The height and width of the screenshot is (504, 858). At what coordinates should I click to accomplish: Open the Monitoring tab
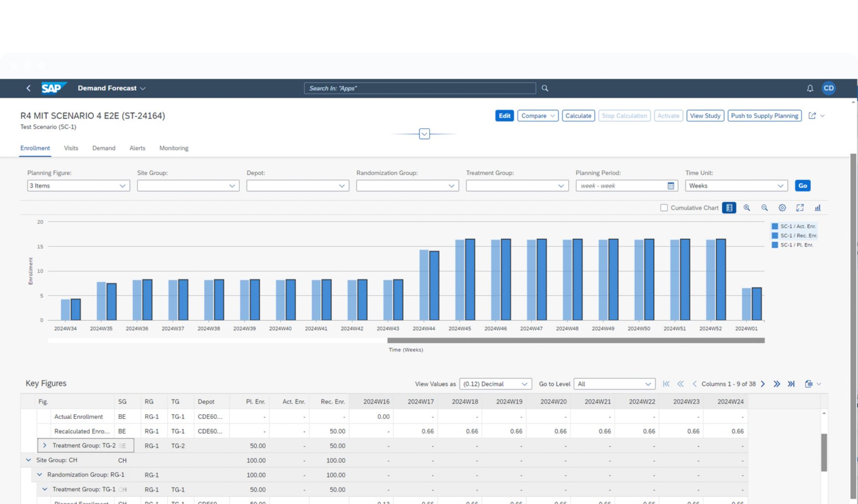click(x=174, y=148)
